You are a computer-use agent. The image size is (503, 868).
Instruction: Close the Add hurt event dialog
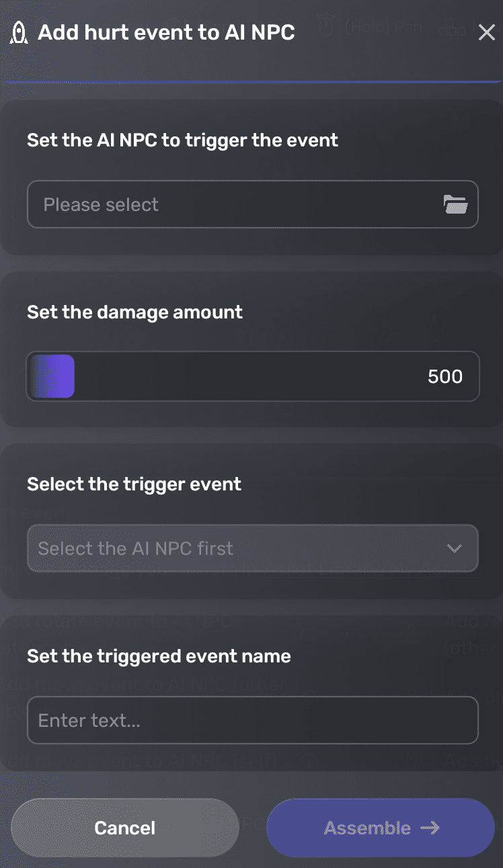486,32
